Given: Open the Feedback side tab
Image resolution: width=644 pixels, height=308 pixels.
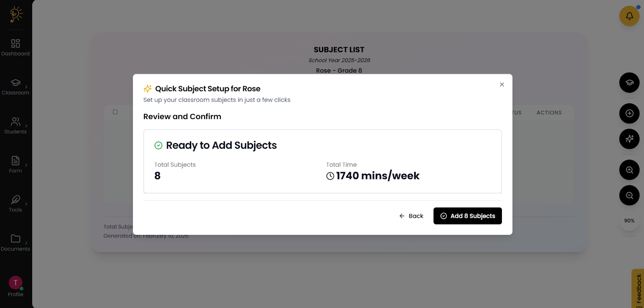Looking at the screenshot, I should coord(638,289).
